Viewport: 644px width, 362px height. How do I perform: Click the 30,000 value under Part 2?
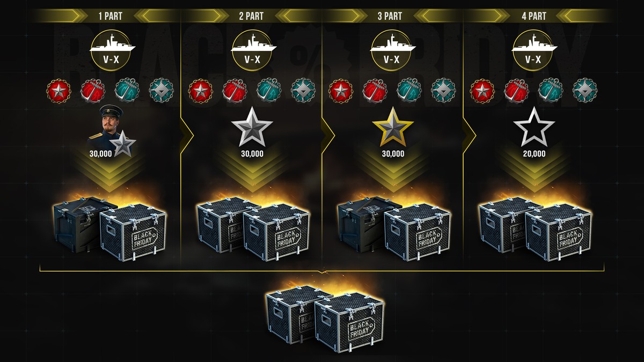tap(252, 154)
